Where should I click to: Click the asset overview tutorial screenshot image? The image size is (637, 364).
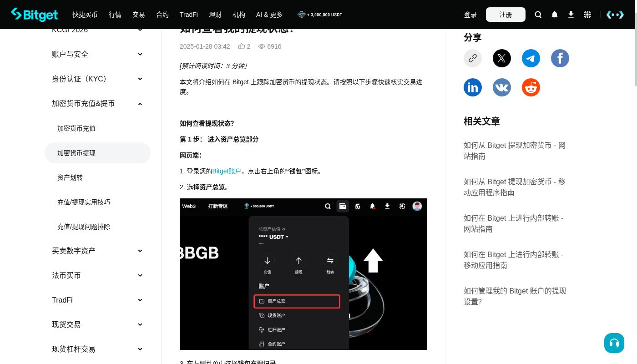point(303,274)
